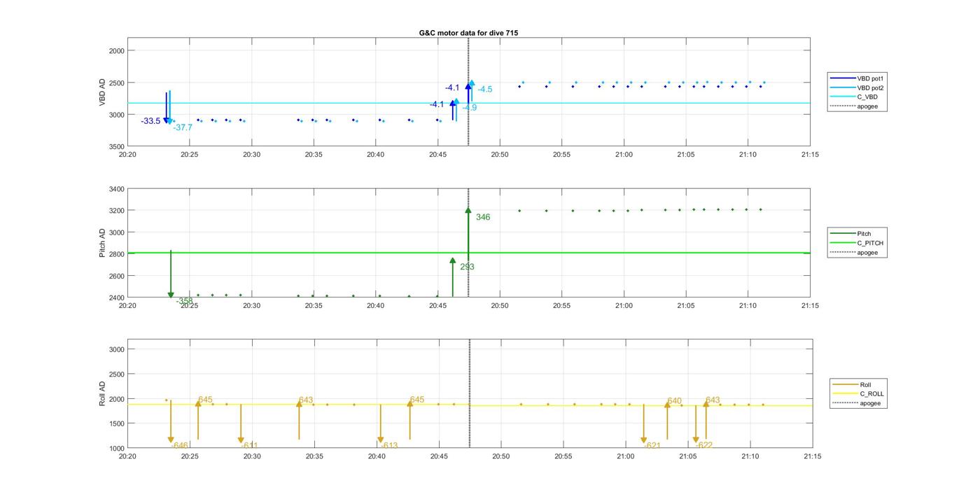
Task: Click the '1500' tick on the Roll axis
Action: [118, 423]
